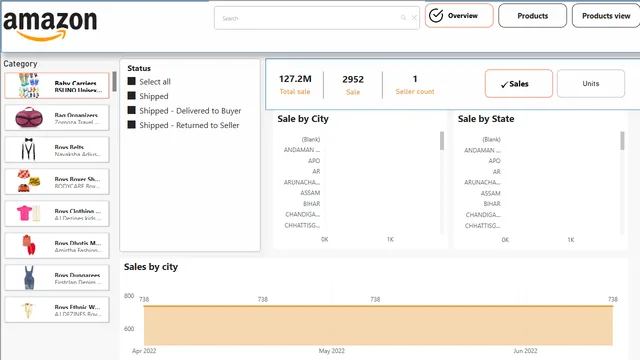Select Boys Dhotis category card
This screenshot has width=640, height=360.
[57, 246]
